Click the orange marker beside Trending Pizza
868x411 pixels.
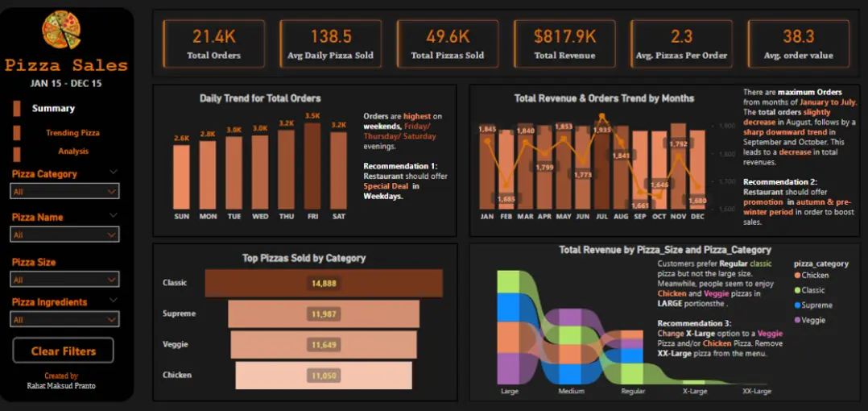point(17,133)
